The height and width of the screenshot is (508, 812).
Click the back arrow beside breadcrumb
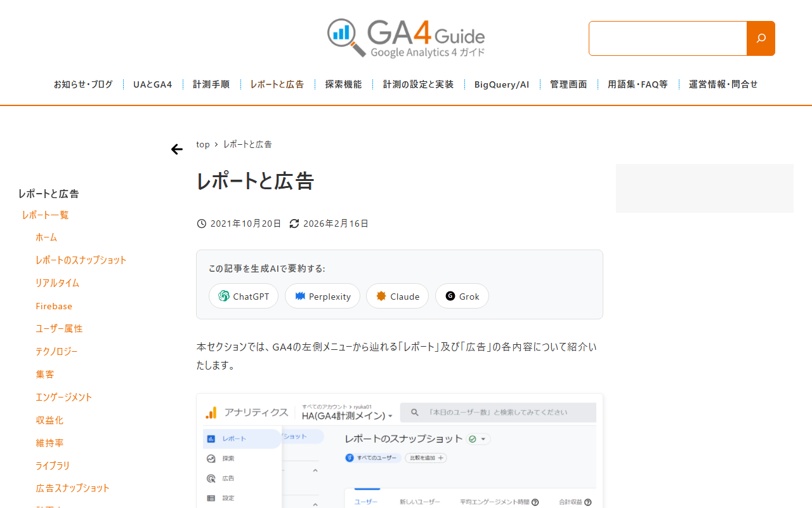[177, 149]
